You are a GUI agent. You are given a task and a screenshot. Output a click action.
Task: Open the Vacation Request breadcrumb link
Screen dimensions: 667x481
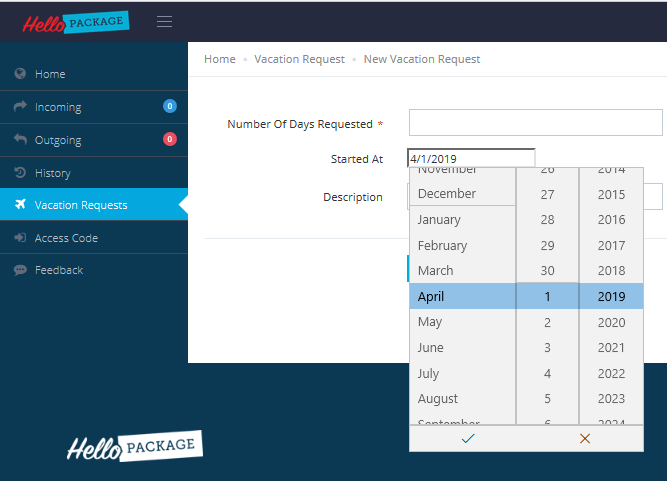click(299, 59)
